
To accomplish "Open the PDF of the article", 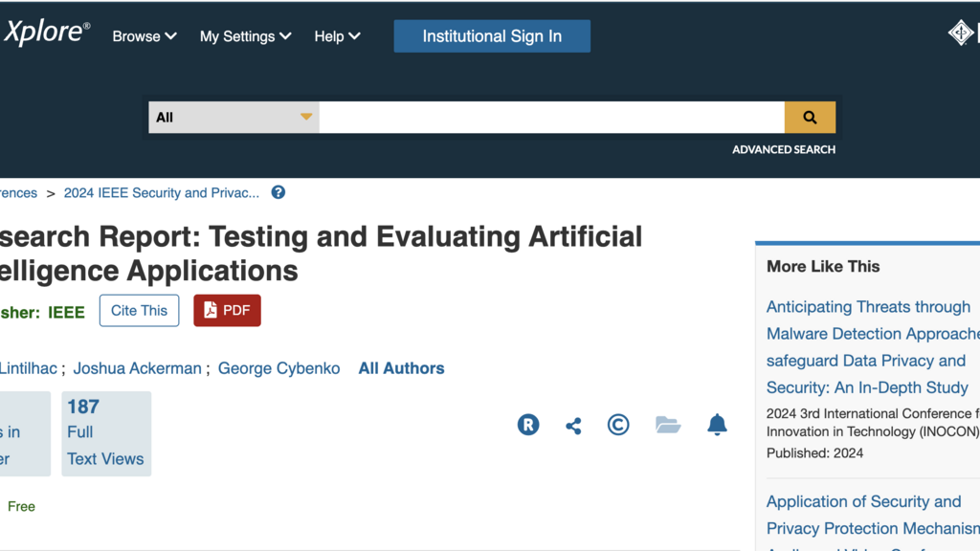I will 227,310.
